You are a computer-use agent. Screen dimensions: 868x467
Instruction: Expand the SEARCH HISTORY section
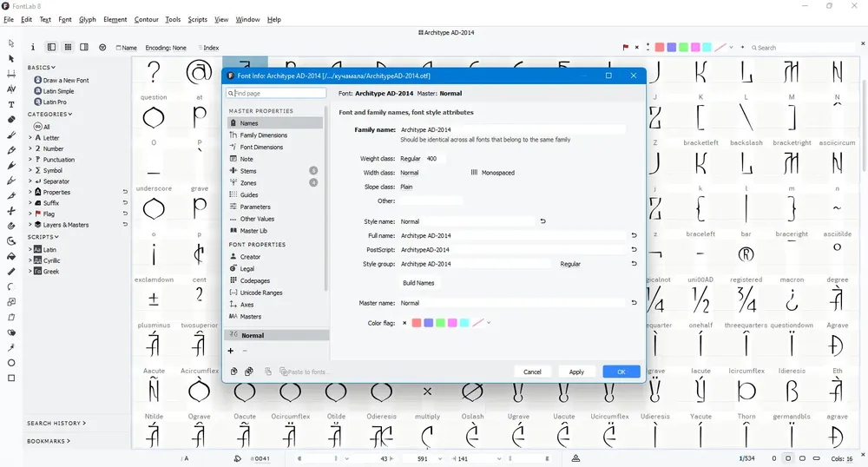(56, 424)
